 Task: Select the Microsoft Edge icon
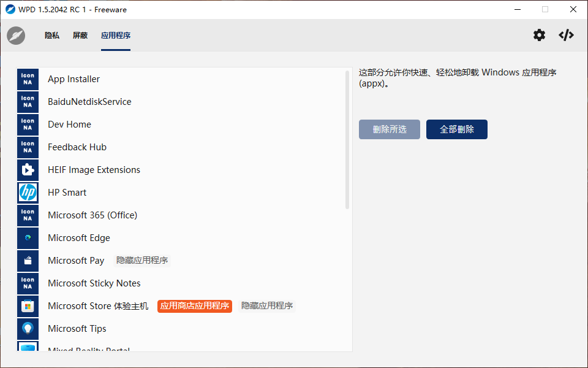28,238
